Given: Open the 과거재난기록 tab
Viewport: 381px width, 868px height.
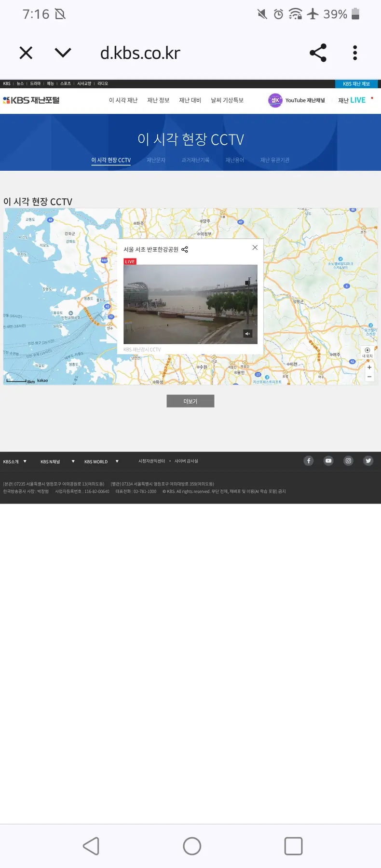Looking at the screenshot, I should [x=195, y=160].
